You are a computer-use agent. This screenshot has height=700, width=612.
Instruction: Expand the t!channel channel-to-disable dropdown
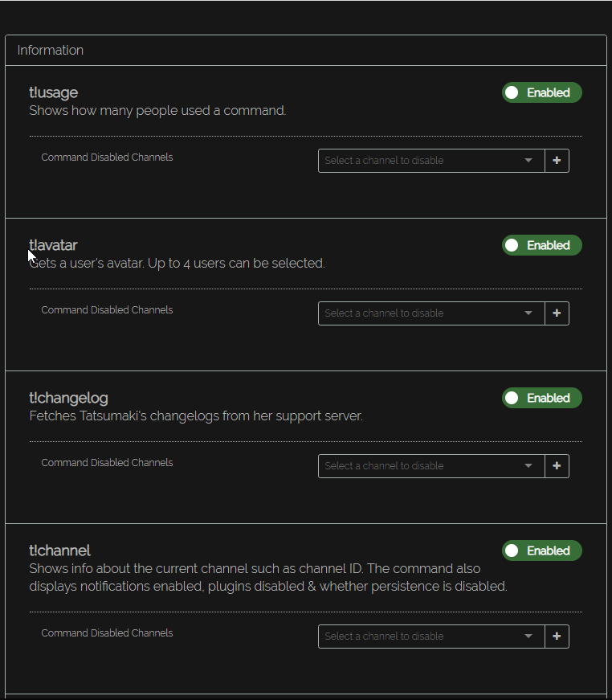pos(430,637)
